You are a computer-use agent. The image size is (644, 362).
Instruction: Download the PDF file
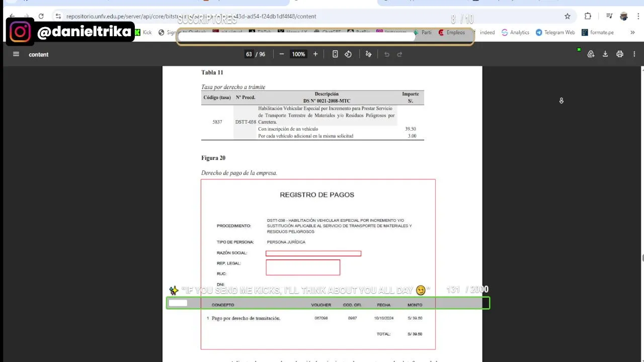[605, 54]
